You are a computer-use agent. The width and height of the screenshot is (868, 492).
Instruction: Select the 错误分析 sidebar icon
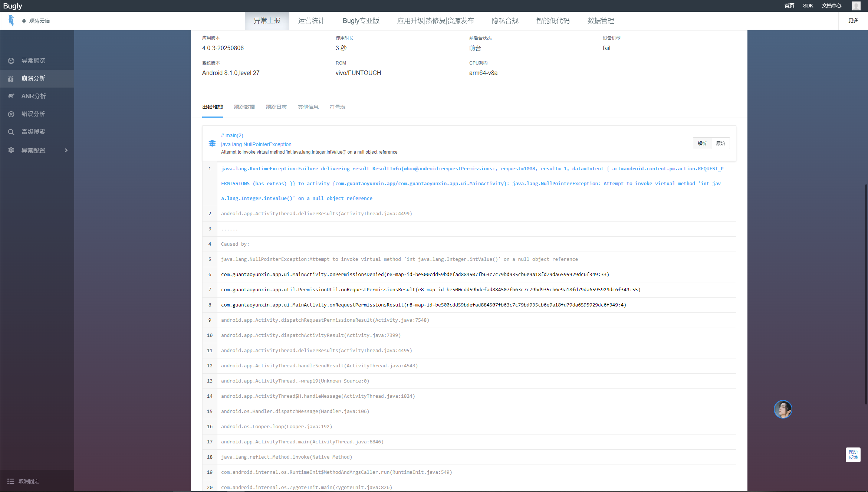click(11, 114)
